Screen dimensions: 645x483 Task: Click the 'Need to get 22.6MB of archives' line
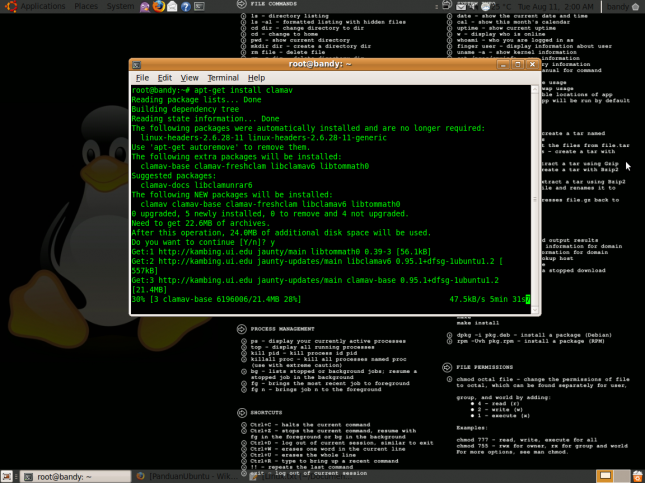201,223
